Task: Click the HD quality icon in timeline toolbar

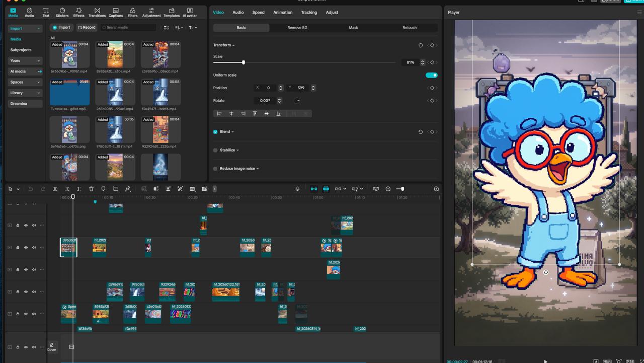Action: (x=192, y=189)
